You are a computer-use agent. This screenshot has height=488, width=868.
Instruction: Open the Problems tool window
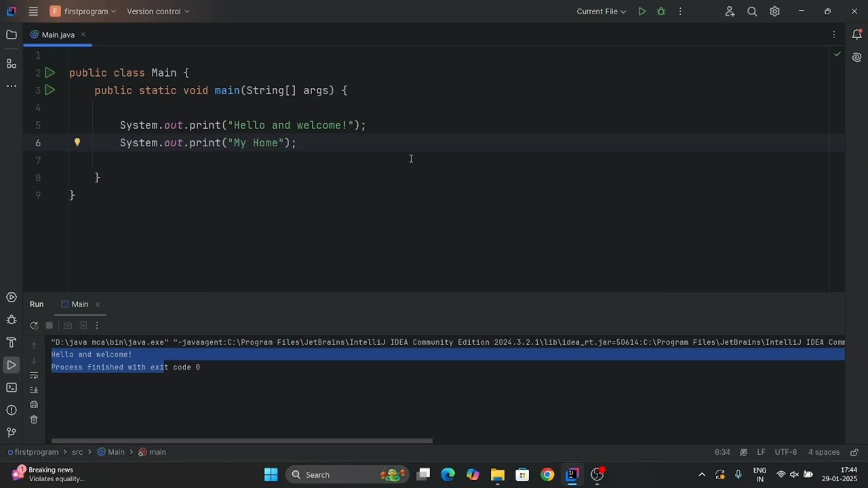click(12, 410)
